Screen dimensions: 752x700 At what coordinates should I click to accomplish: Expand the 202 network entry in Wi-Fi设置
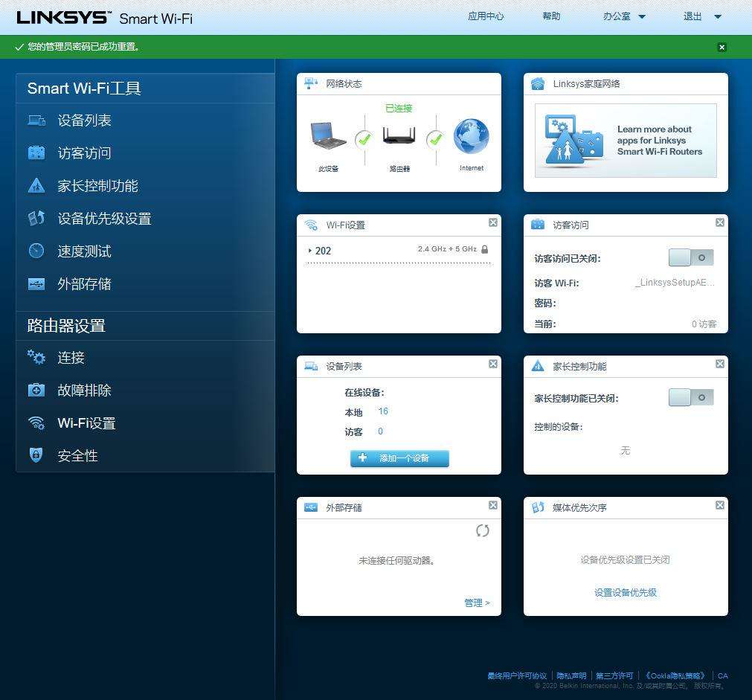point(312,251)
